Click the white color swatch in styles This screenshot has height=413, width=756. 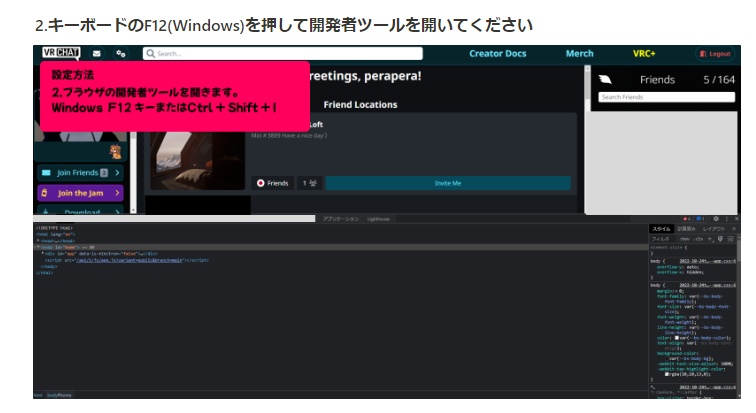pos(677,338)
